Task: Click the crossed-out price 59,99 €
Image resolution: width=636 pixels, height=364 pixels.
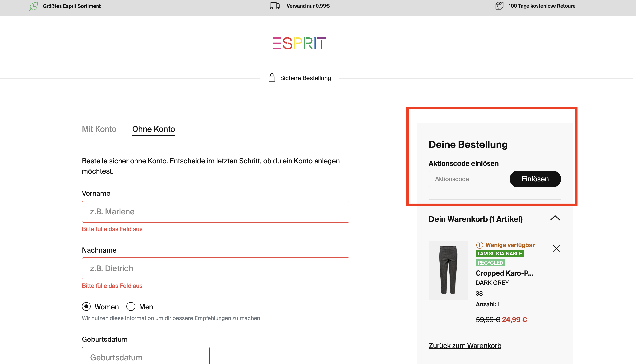Action: coord(488,319)
